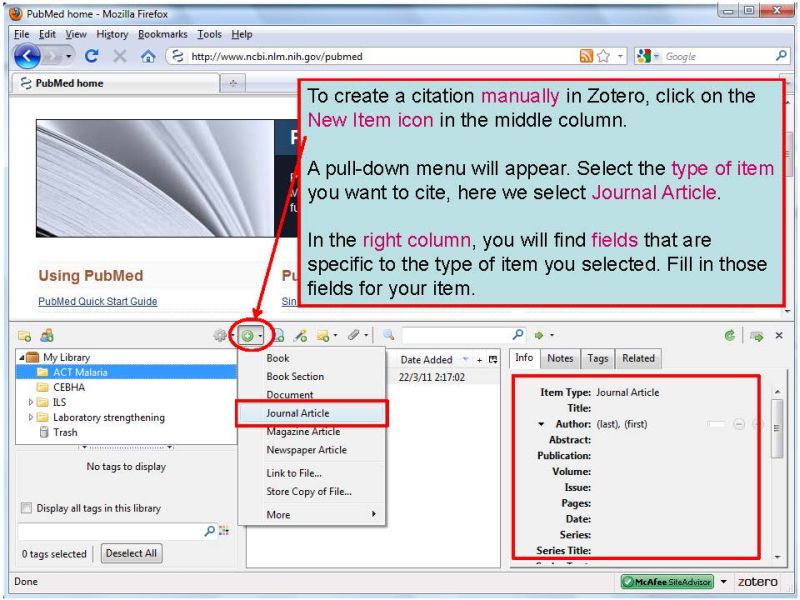Viewport: 800px width, 600px height.
Task: Click the New Group icon
Action: coord(46,336)
